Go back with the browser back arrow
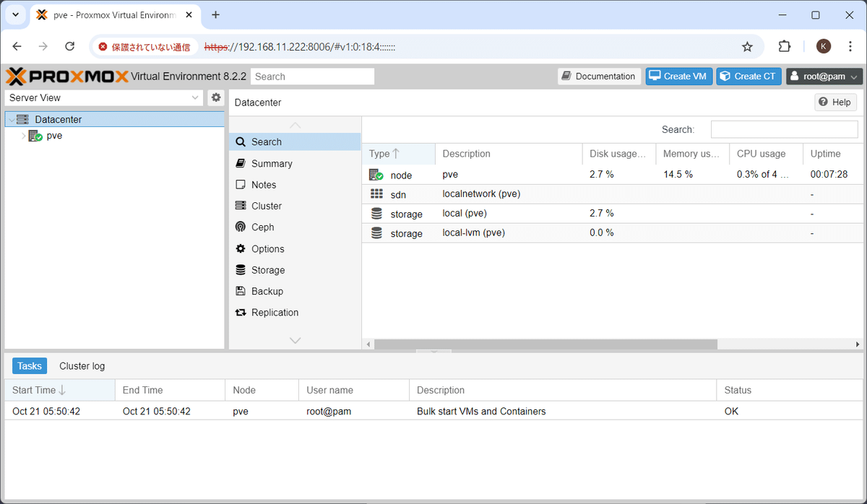 [17, 46]
